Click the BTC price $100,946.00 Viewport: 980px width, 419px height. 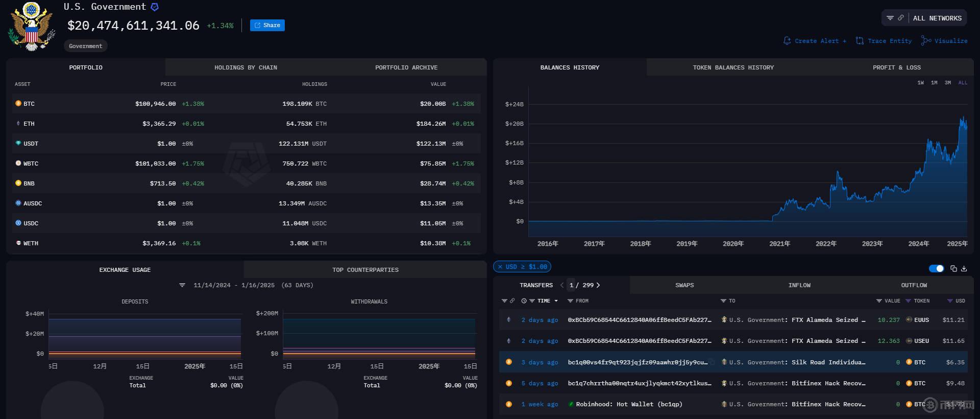155,104
